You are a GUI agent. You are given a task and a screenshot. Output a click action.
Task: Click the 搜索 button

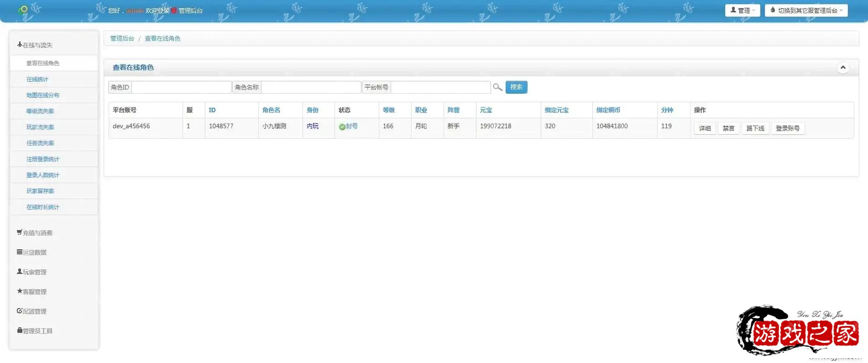pyautogui.click(x=516, y=87)
